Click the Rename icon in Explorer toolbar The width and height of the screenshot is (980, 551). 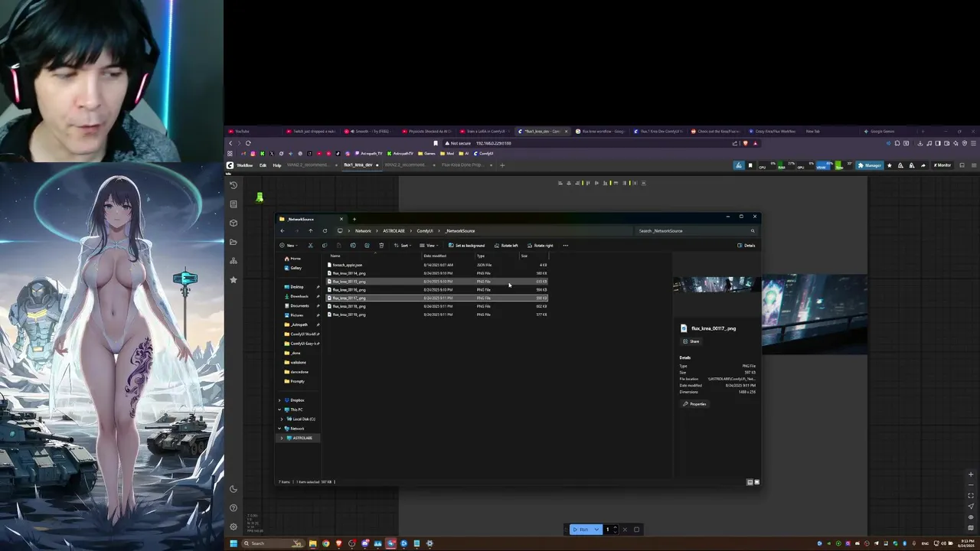click(353, 246)
